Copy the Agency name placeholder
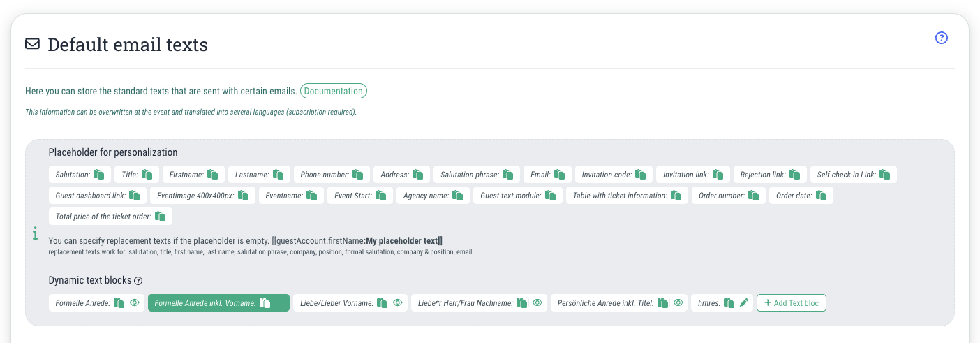 pyautogui.click(x=457, y=196)
